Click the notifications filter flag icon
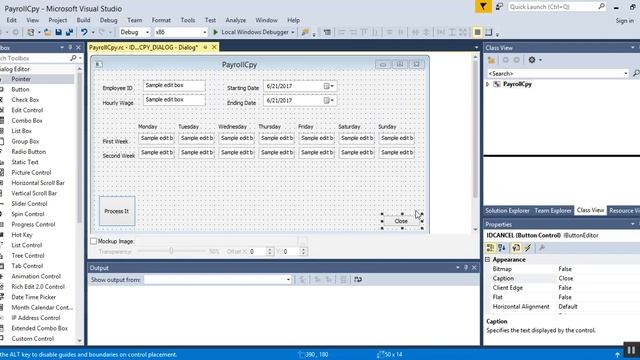Viewport: 640px width, 360px height. click(x=483, y=7)
